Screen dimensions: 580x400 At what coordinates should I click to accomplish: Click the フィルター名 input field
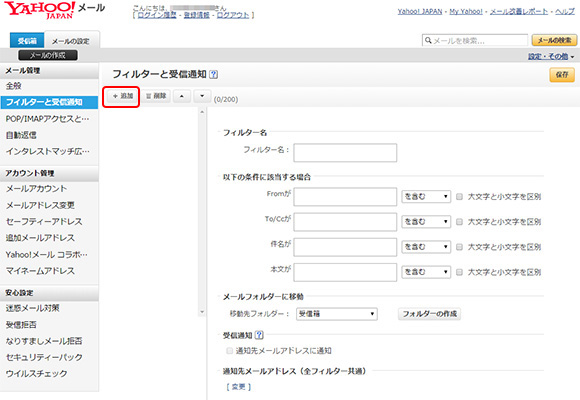point(345,152)
